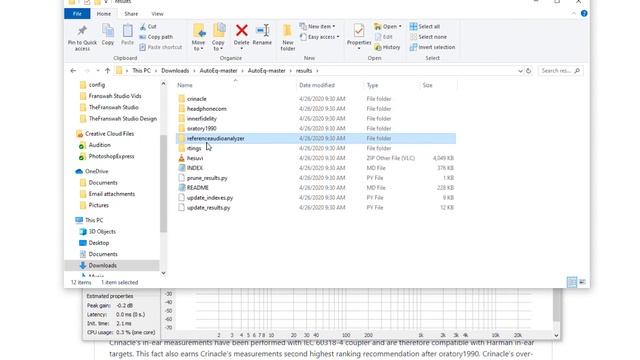
Task: Open the Move to menu
Action: pos(198,38)
